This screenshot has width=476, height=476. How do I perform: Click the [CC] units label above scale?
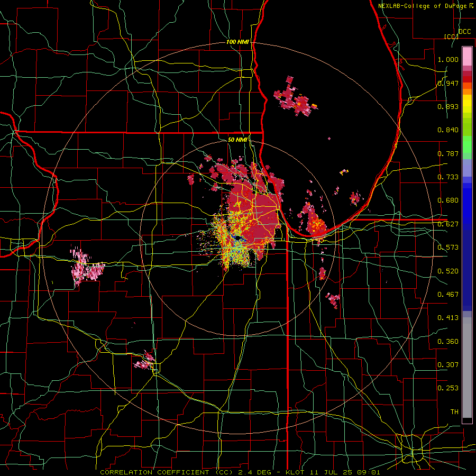click(451, 36)
